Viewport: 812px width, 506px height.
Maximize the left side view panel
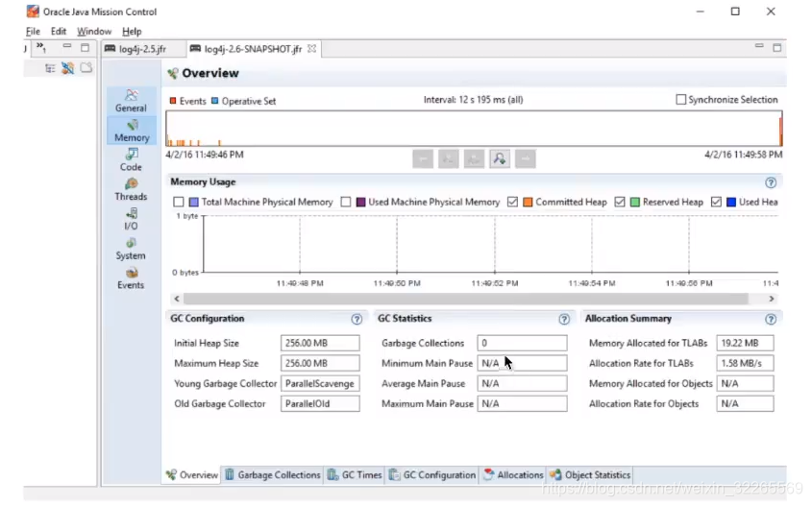pyautogui.click(x=85, y=48)
